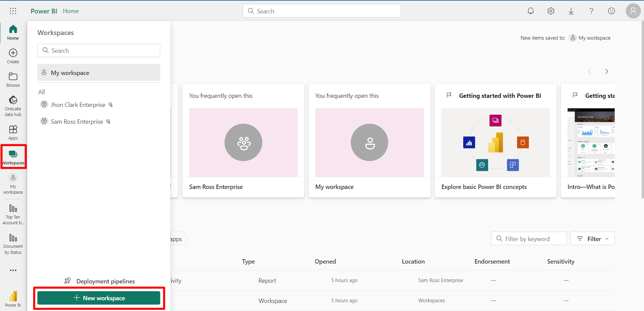Open Document by Status report shortcut

(x=13, y=244)
